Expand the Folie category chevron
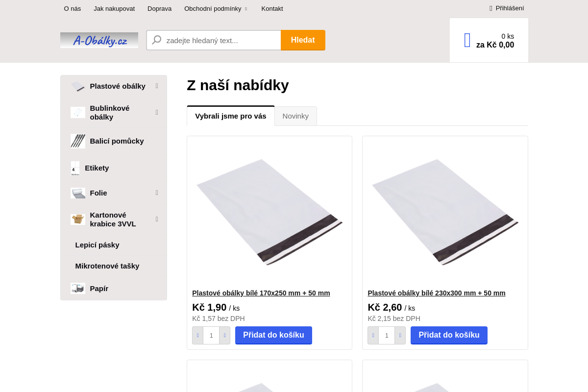 pos(156,193)
